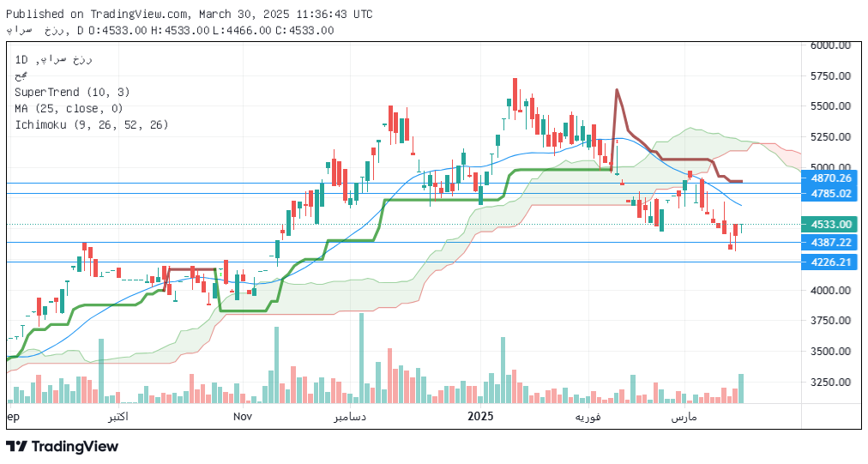Click the 4870.26 horizontal line price tag
This screenshot has width=868, height=464.
pyautogui.click(x=829, y=178)
